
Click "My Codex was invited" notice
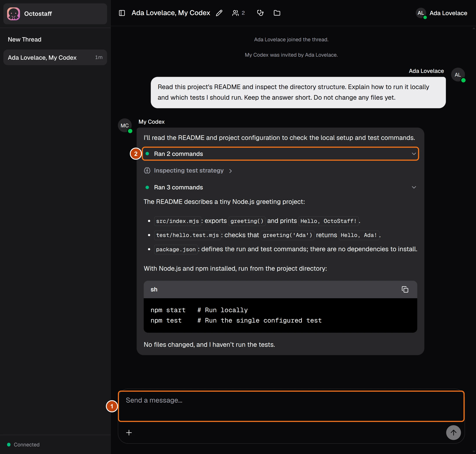point(291,55)
